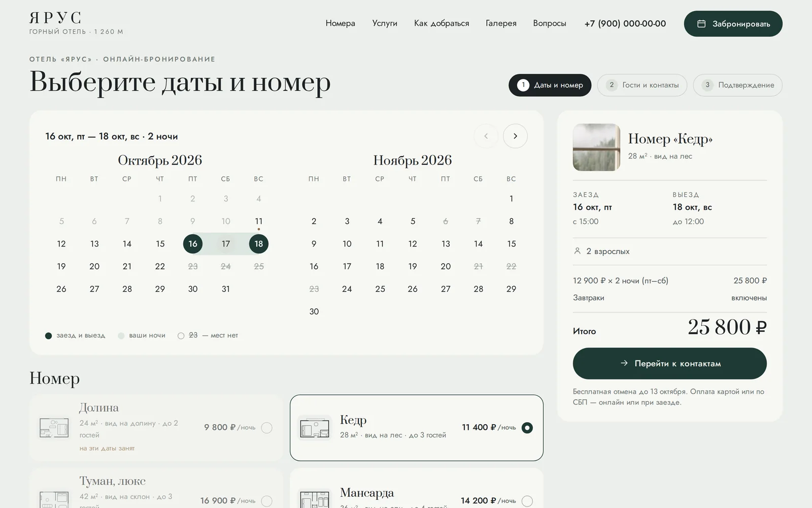The height and width of the screenshot is (508, 812).
Task: Click the calendar icon in the Забронировать button
Action: point(701,23)
